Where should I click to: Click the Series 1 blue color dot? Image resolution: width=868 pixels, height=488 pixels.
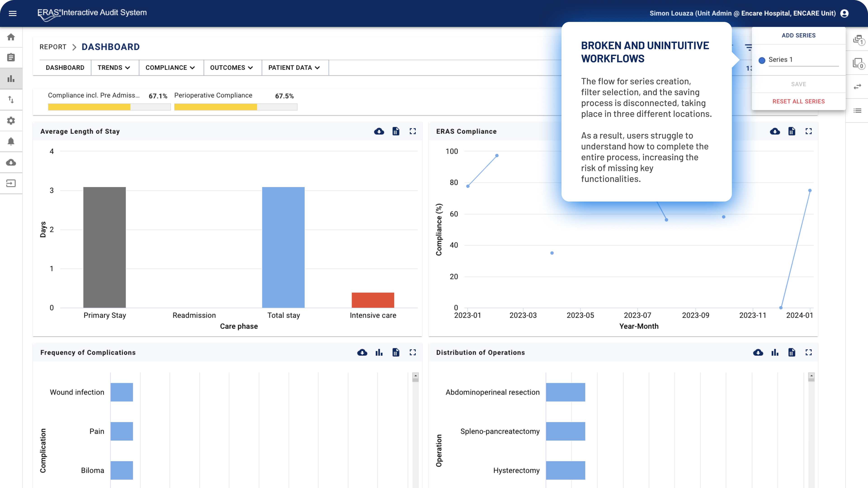762,60
